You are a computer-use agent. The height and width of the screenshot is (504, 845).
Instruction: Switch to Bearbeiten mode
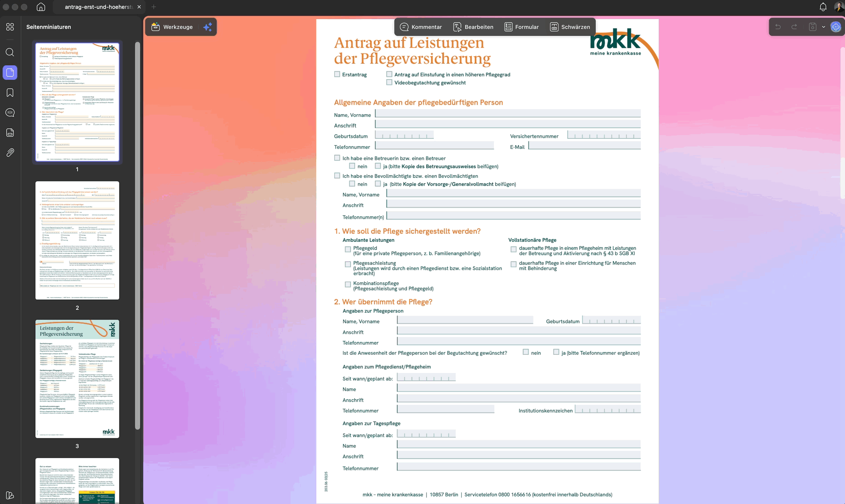[473, 27]
